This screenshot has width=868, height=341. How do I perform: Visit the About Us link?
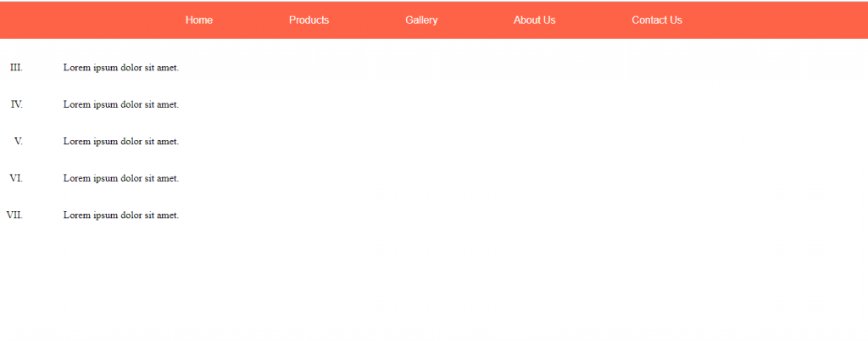point(534,20)
